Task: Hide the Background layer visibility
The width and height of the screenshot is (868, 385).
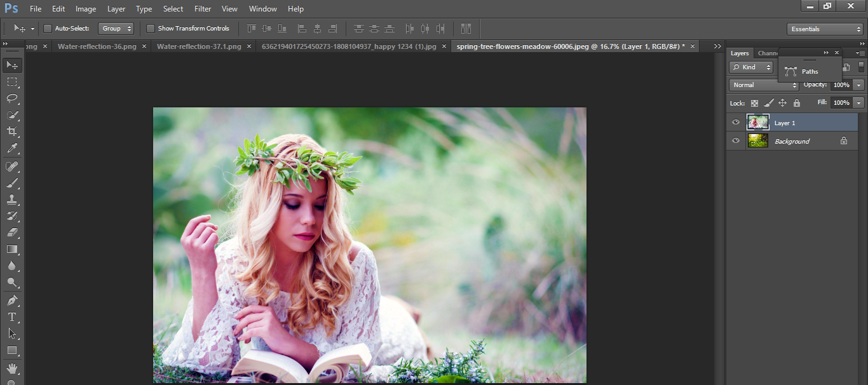Action: [x=736, y=141]
